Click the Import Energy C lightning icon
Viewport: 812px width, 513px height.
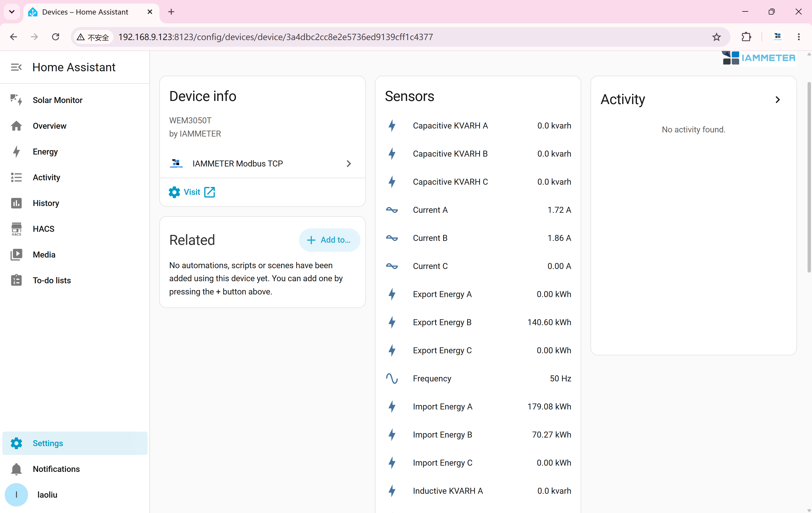click(392, 463)
